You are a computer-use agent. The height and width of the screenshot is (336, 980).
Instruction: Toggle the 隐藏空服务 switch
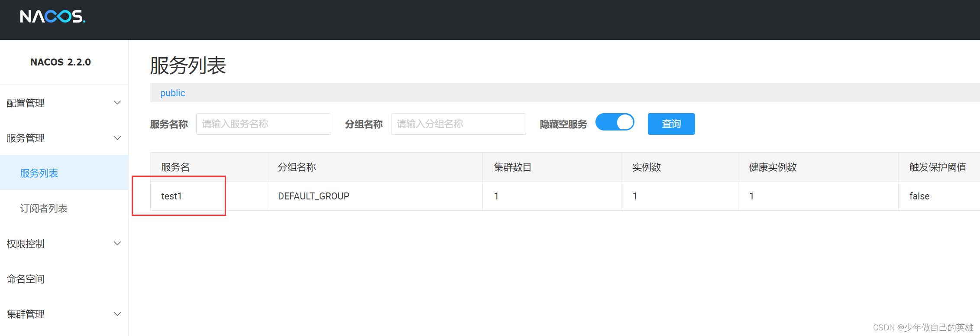[615, 122]
